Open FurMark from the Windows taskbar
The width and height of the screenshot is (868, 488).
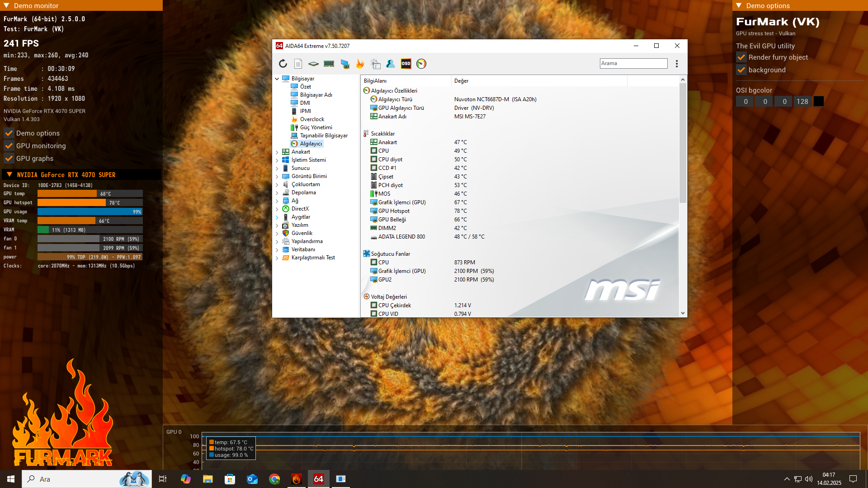(x=297, y=479)
